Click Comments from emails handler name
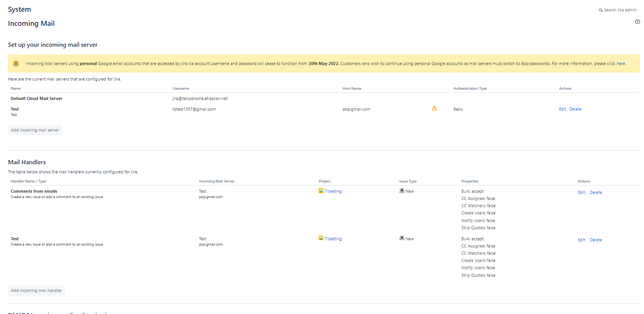This screenshot has height=314, width=644. click(34, 191)
